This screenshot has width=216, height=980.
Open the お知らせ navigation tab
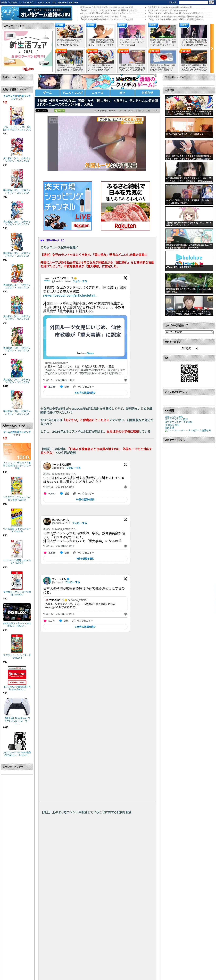click(x=148, y=93)
